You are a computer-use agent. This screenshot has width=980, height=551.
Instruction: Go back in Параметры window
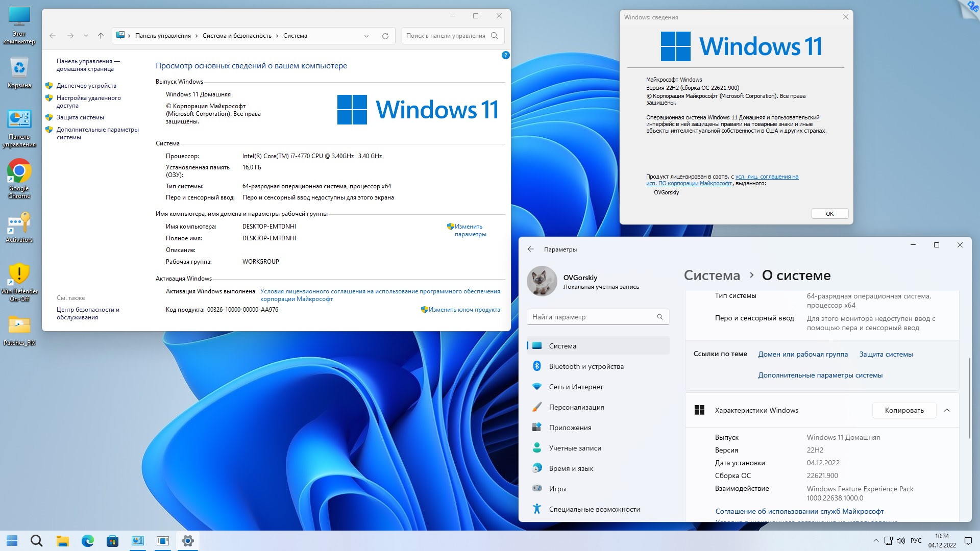coord(531,249)
